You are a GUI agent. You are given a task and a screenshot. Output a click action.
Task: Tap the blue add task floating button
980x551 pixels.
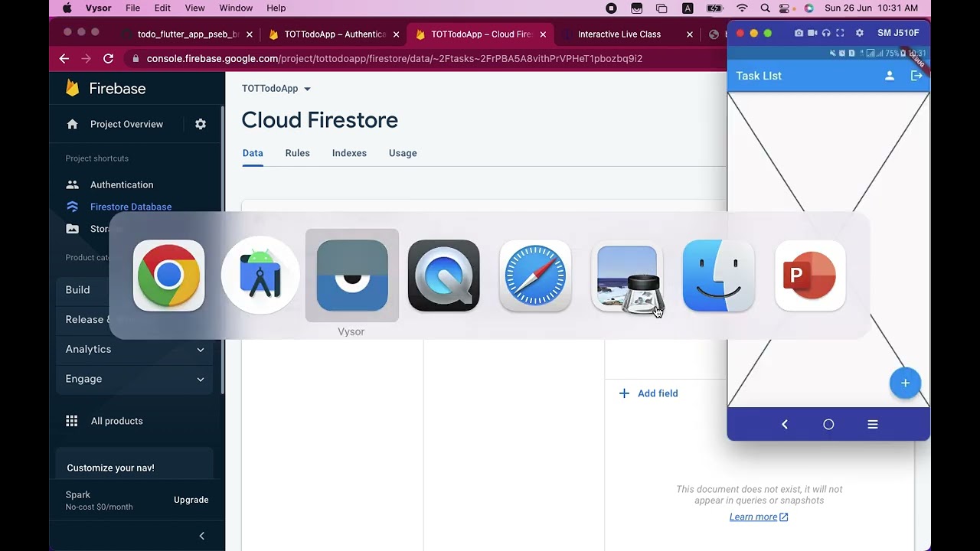click(x=905, y=383)
